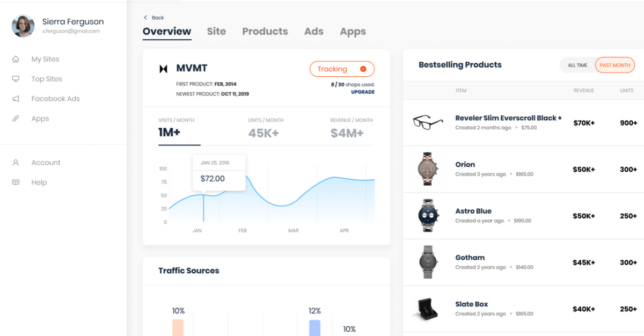Click the UPGRADE link
This screenshot has width=644, height=336.
tap(363, 92)
